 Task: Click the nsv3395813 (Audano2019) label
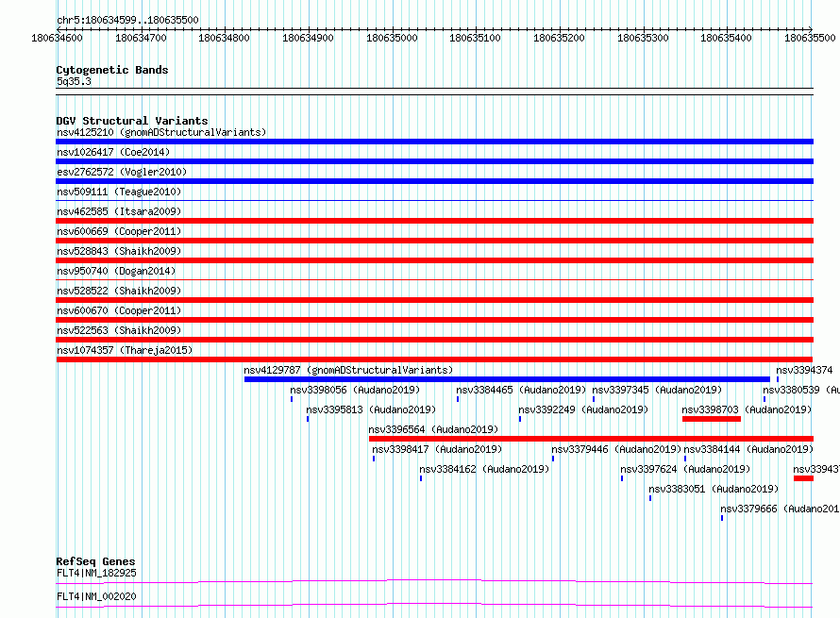(371, 409)
